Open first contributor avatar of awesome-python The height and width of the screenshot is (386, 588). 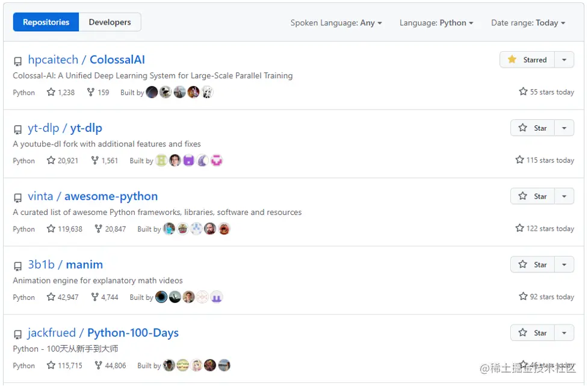[x=169, y=229]
